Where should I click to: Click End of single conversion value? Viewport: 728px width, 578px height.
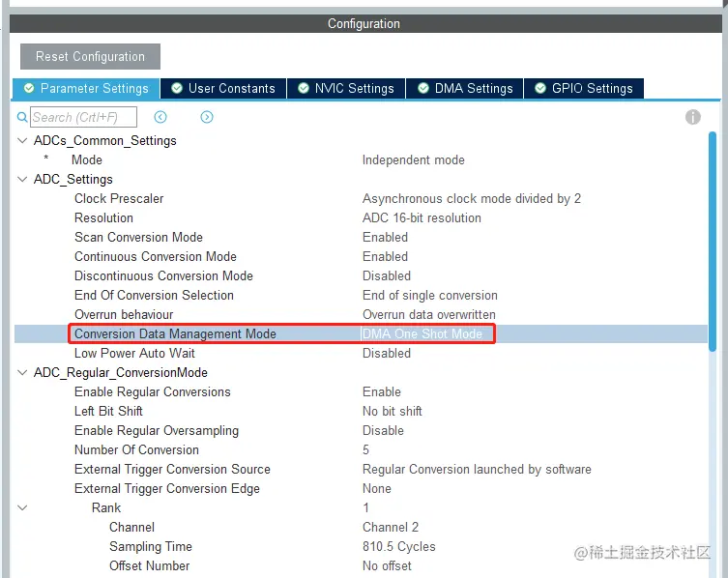pyautogui.click(x=429, y=295)
